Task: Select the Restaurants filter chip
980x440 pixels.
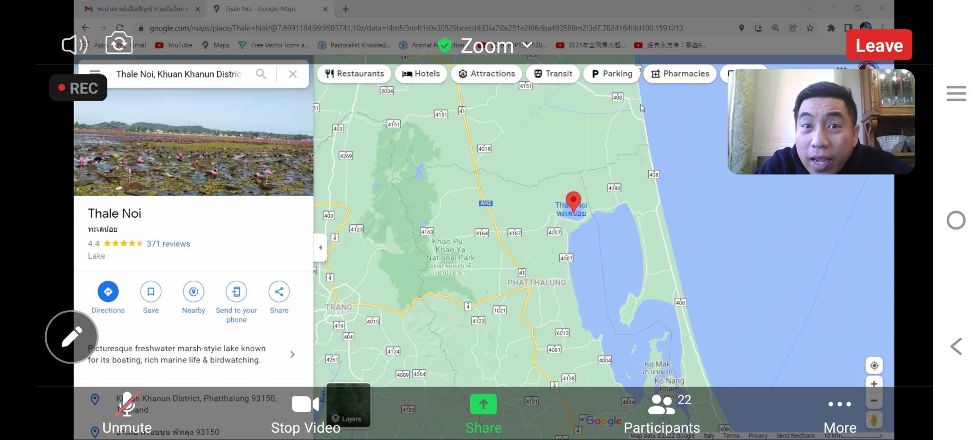Action: 354,74
